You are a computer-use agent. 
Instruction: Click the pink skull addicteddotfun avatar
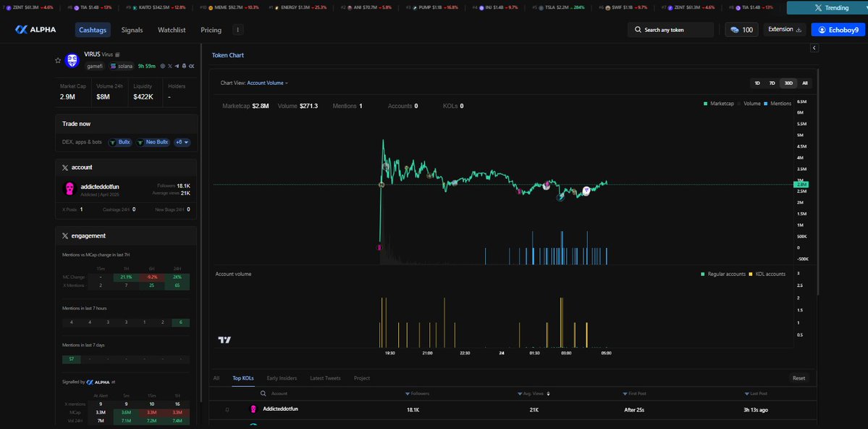[69, 189]
